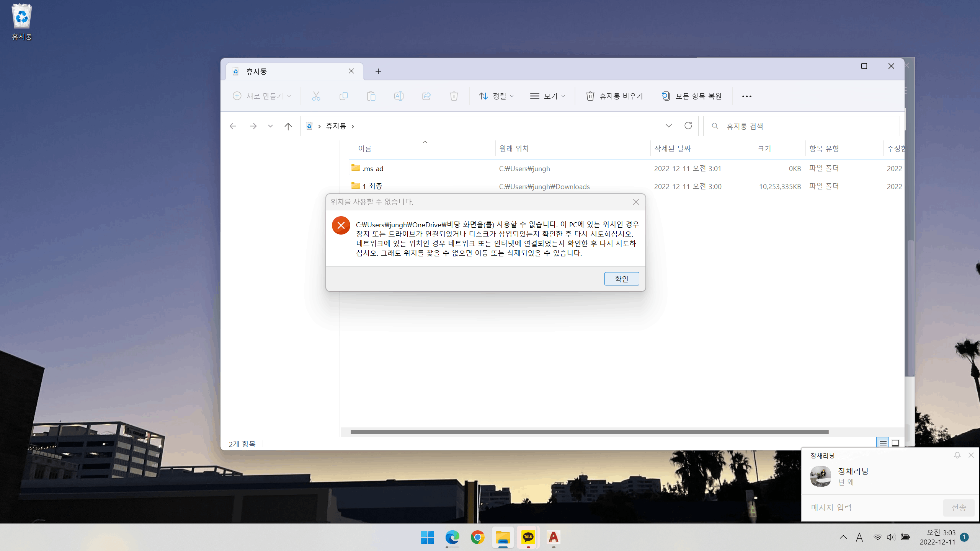The image size is (980, 551).
Task: Click the Copy icon in toolbar
Action: pyautogui.click(x=343, y=96)
